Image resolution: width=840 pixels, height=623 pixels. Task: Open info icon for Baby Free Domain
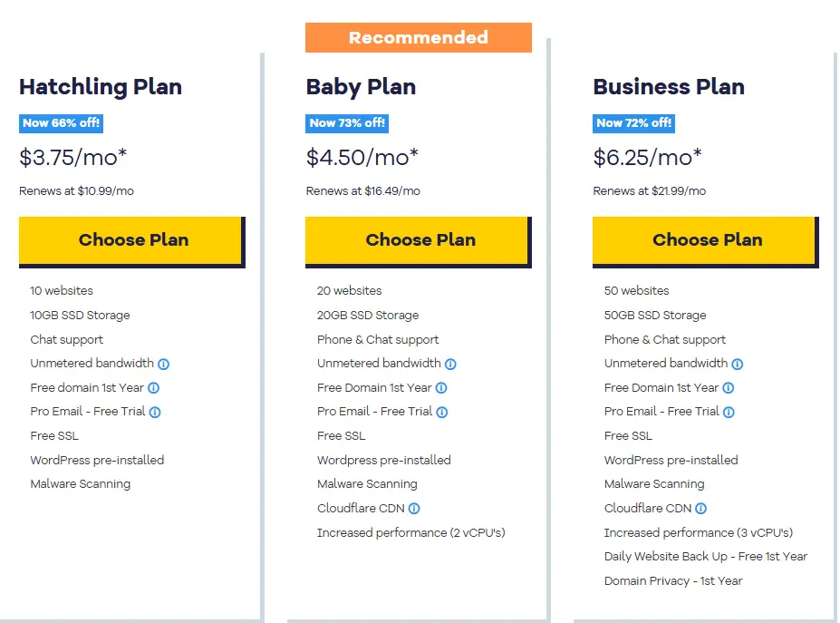pyautogui.click(x=441, y=388)
